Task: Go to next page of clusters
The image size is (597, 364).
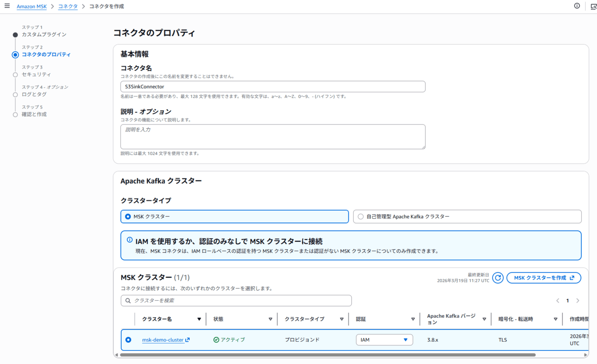Action: (x=577, y=301)
